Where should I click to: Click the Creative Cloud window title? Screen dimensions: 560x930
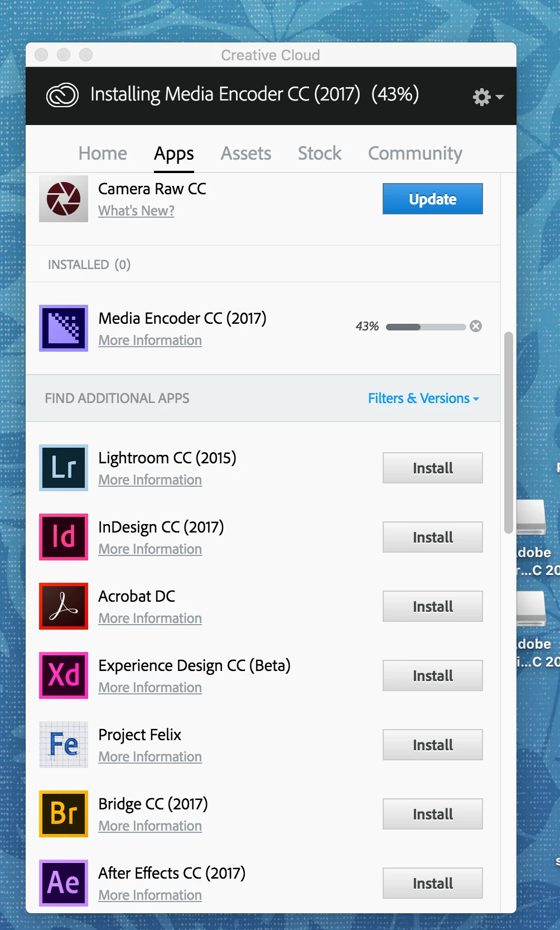tap(271, 55)
